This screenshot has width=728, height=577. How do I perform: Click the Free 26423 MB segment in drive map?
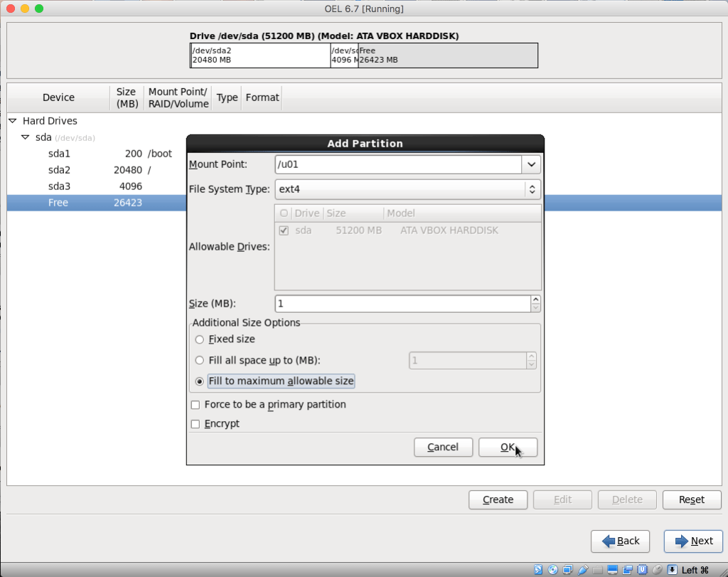coord(448,55)
